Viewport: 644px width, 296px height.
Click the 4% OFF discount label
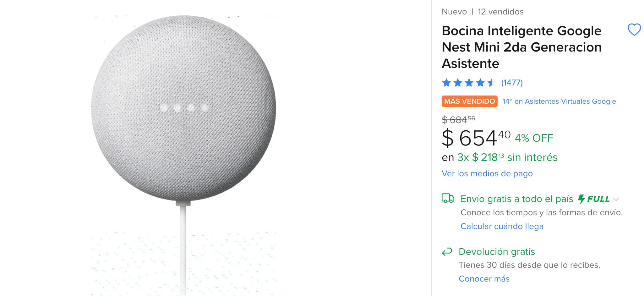[534, 138]
